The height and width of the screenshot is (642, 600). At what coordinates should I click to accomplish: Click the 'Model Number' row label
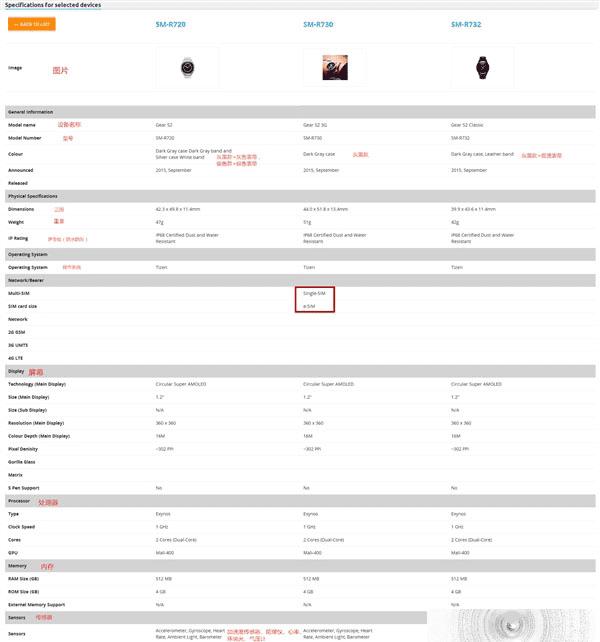pyautogui.click(x=25, y=138)
